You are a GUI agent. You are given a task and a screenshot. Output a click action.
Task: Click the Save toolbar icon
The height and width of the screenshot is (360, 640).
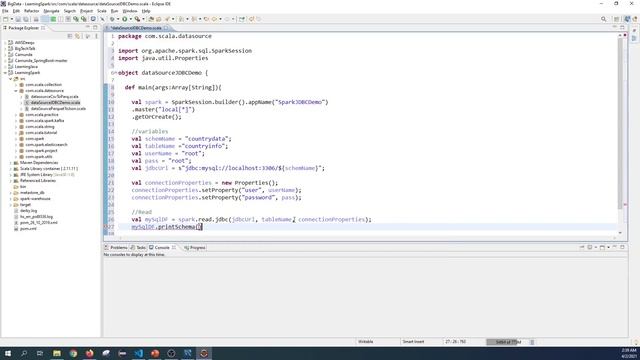pyautogui.click(x=18, y=19)
